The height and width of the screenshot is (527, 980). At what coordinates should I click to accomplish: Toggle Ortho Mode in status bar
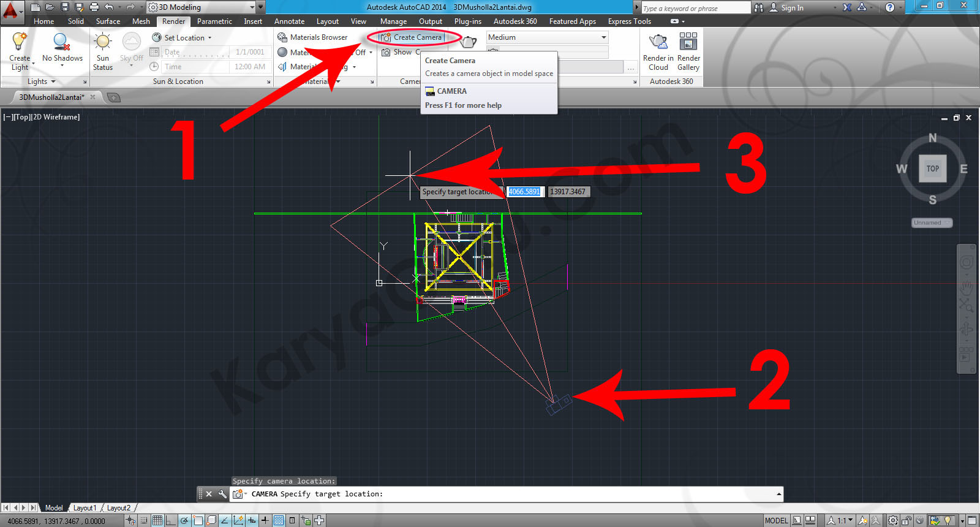pos(171,520)
